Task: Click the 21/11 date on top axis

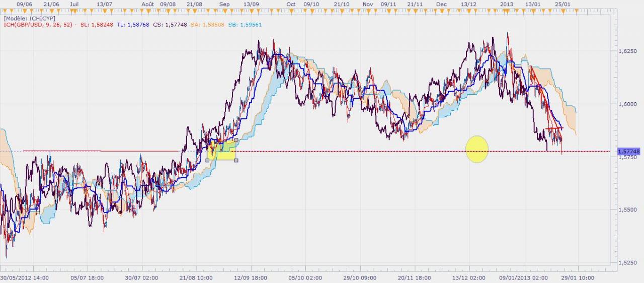Action: (415, 4)
